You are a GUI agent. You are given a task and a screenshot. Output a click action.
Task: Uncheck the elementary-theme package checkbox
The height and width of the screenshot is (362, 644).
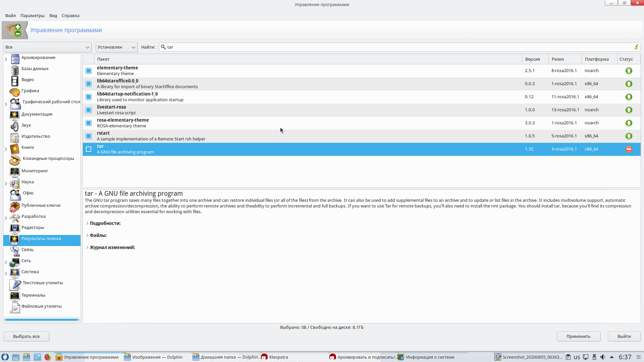pos(89,71)
